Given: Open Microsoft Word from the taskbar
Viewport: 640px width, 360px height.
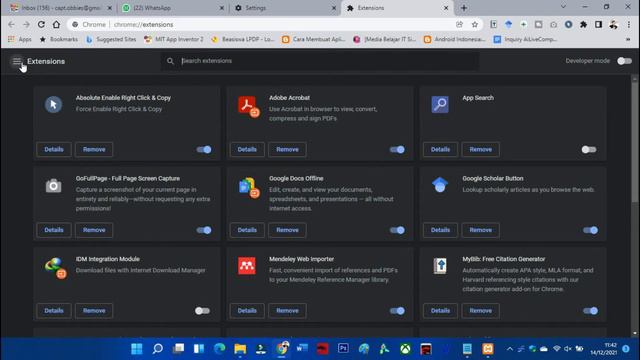Looking at the screenshot, I should pos(302,349).
